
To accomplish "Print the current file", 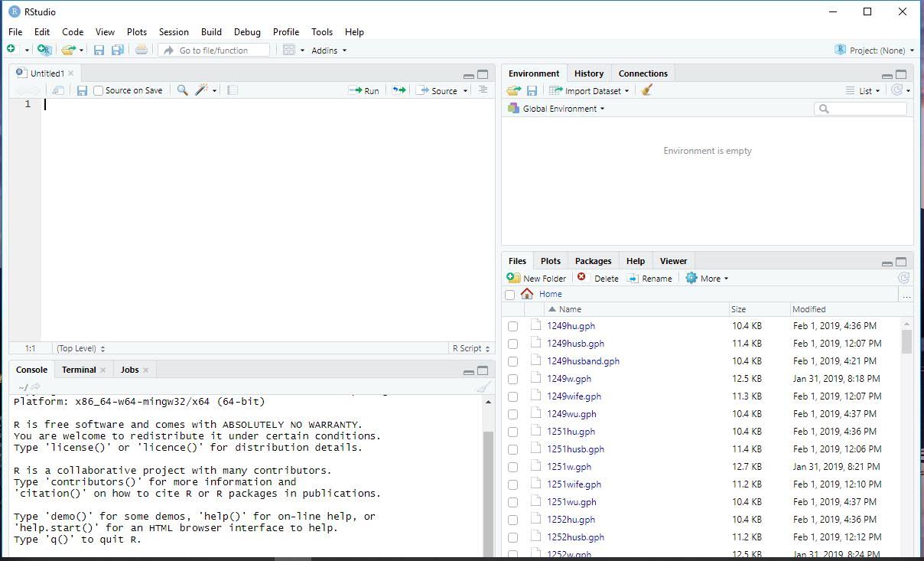I will tap(142, 50).
